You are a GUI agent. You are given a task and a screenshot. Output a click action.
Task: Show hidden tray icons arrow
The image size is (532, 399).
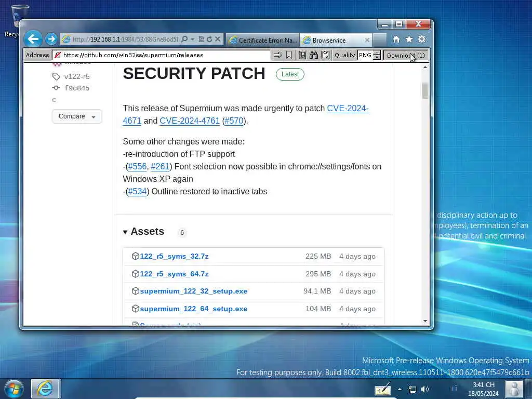click(400, 389)
